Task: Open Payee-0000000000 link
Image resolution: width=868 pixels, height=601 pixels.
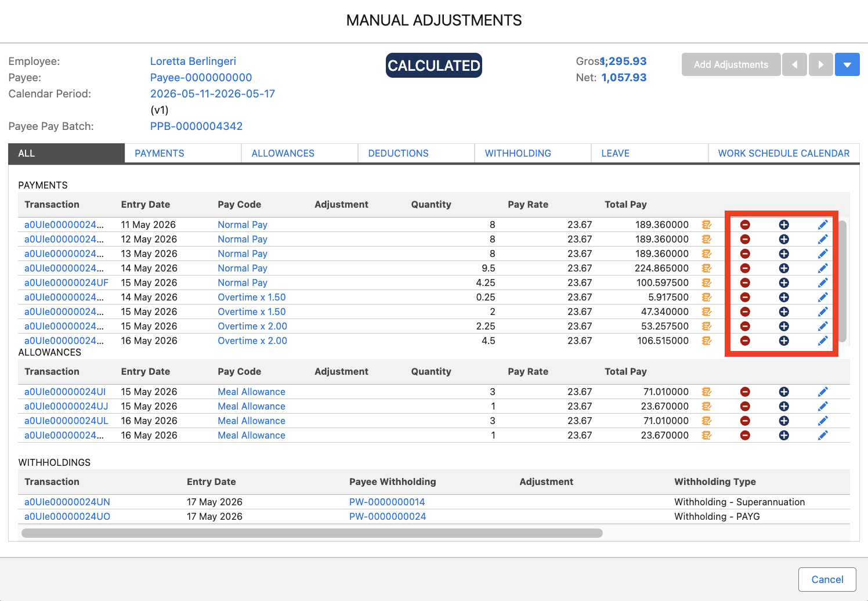Action: pyautogui.click(x=201, y=77)
